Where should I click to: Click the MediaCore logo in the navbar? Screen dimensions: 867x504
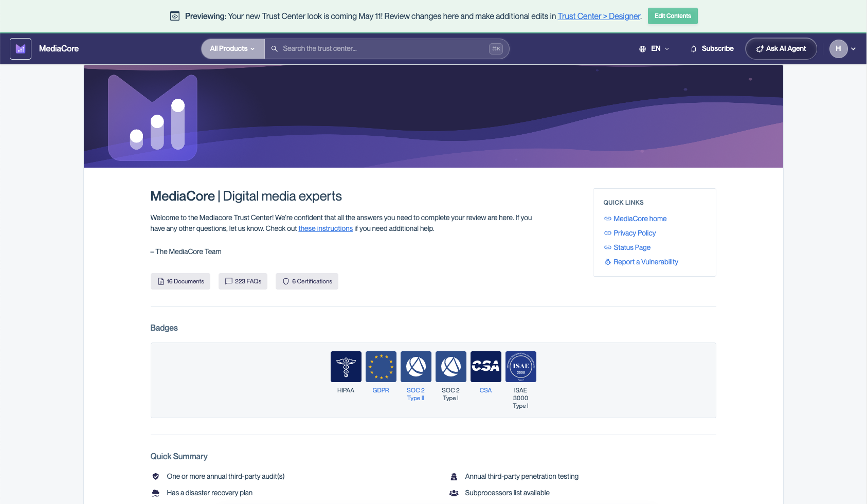coord(20,48)
